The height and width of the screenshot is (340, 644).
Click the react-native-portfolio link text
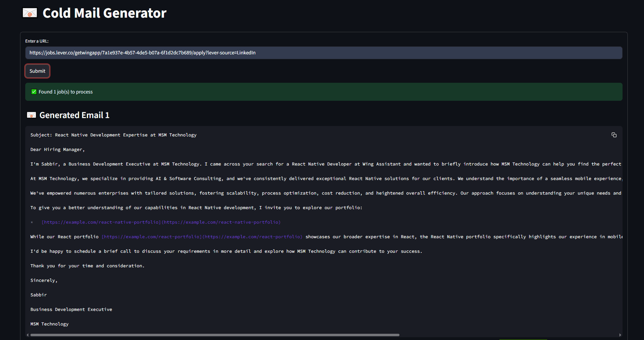(161, 222)
